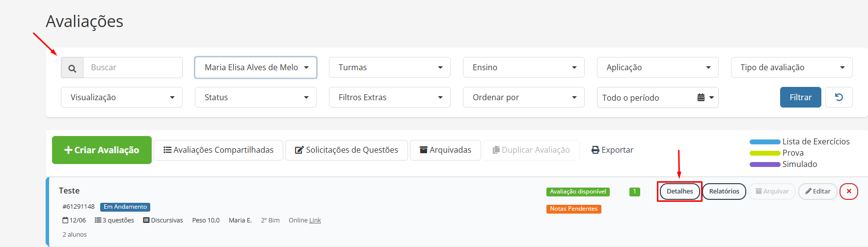Click the Peso 10,0 text
This screenshot has height=247, width=868.
[x=206, y=220]
